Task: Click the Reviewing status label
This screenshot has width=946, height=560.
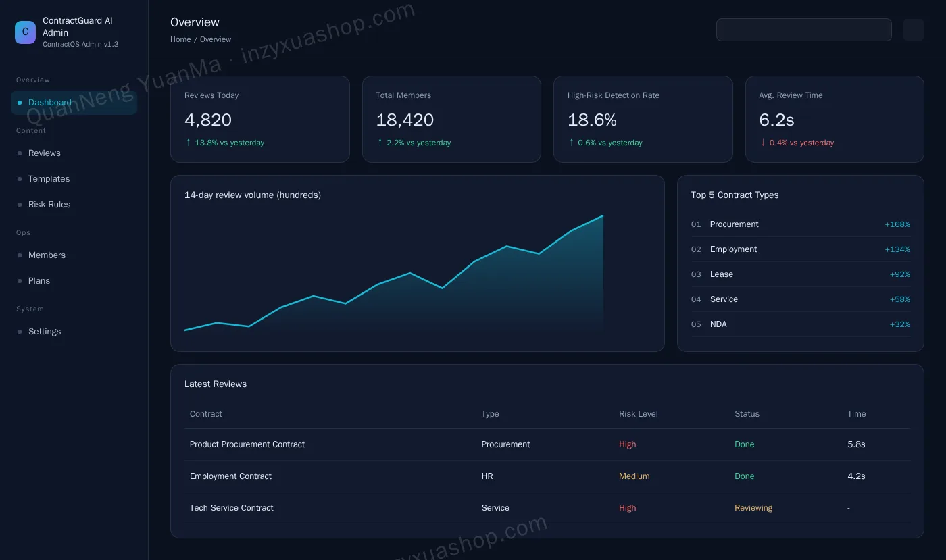Action: [753, 508]
